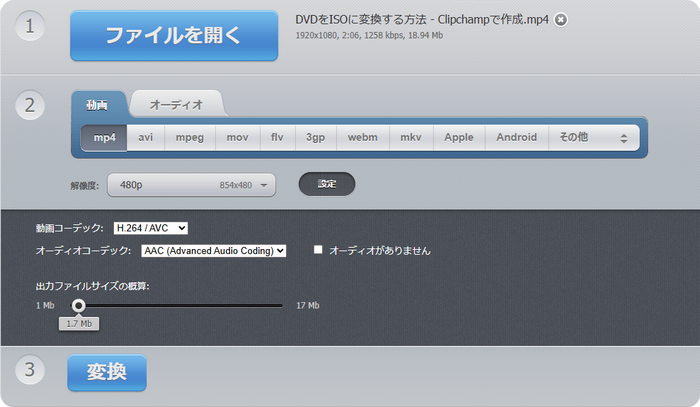The width and height of the screenshot is (700, 407).
Task: Open the 解像度 480p dropdown
Action: [x=192, y=185]
